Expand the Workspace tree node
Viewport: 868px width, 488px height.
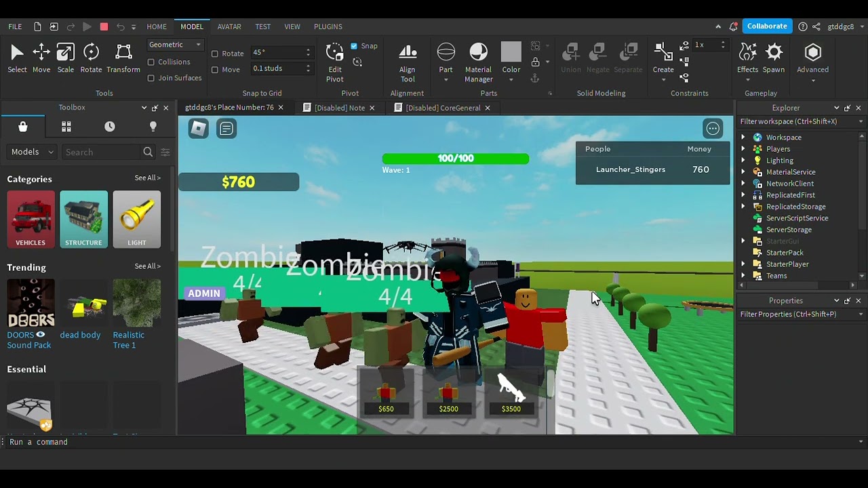point(743,138)
